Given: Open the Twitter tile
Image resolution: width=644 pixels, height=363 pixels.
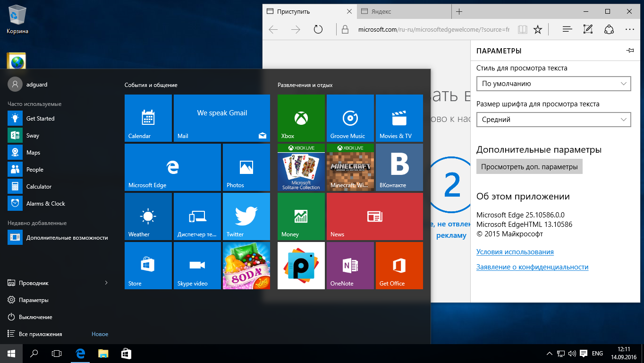Looking at the screenshot, I should [246, 216].
